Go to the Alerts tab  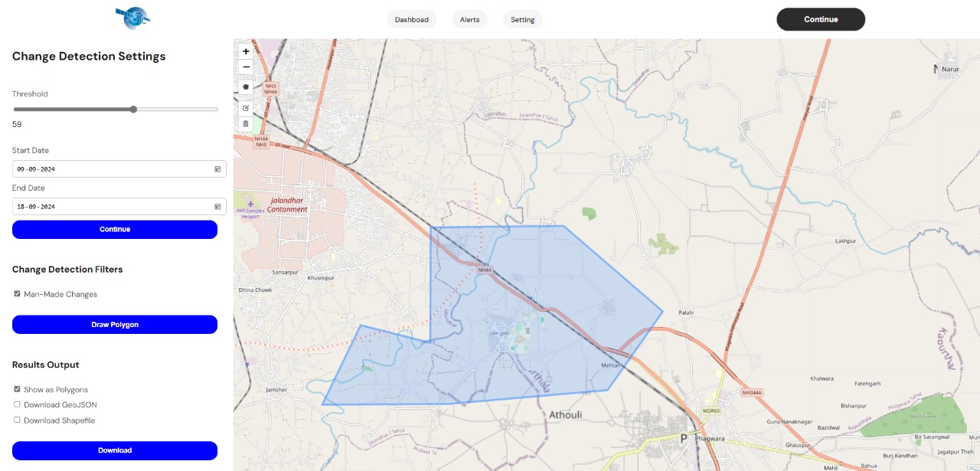pos(469,19)
